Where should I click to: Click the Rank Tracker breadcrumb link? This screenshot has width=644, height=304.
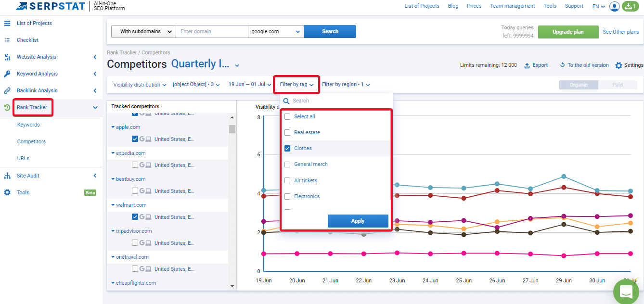(122, 52)
